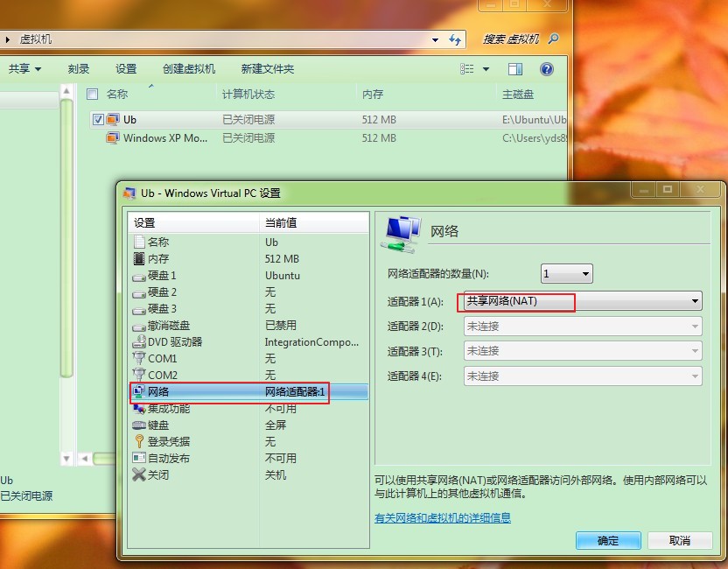Click 取消 to cancel settings

pos(680,540)
